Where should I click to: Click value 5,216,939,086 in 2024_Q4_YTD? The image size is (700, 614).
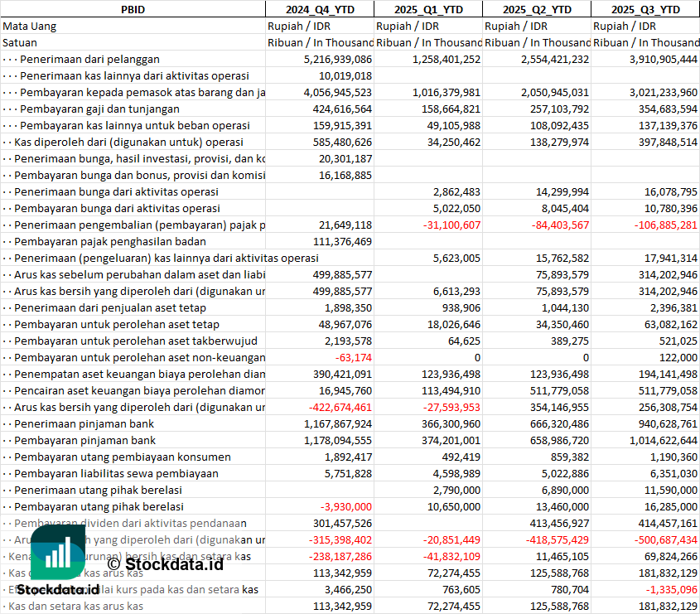pyautogui.click(x=338, y=60)
